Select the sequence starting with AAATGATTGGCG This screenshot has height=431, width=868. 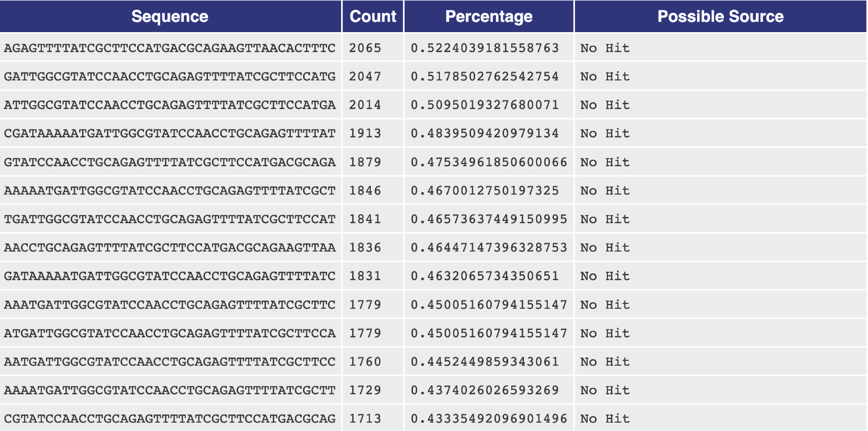tap(170, 305)
